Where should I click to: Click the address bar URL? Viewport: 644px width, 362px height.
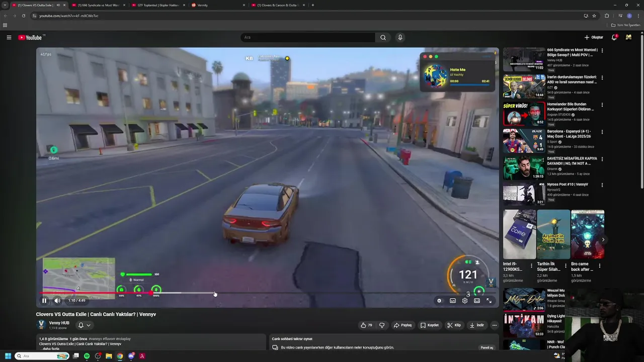(x=69, y=16)
